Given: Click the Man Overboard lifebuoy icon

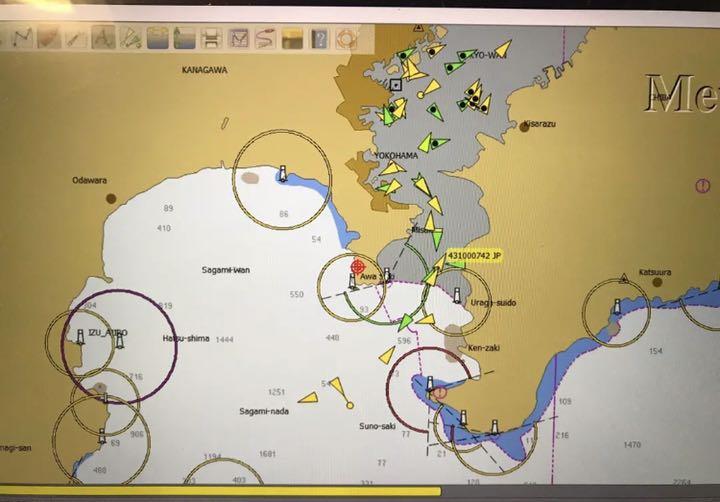Looking at the screenshot, I should [x=346, y=40].
